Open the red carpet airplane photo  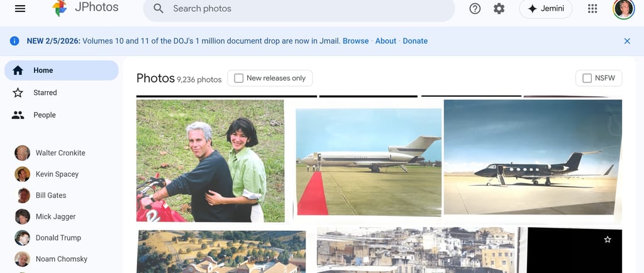(369, 162)
